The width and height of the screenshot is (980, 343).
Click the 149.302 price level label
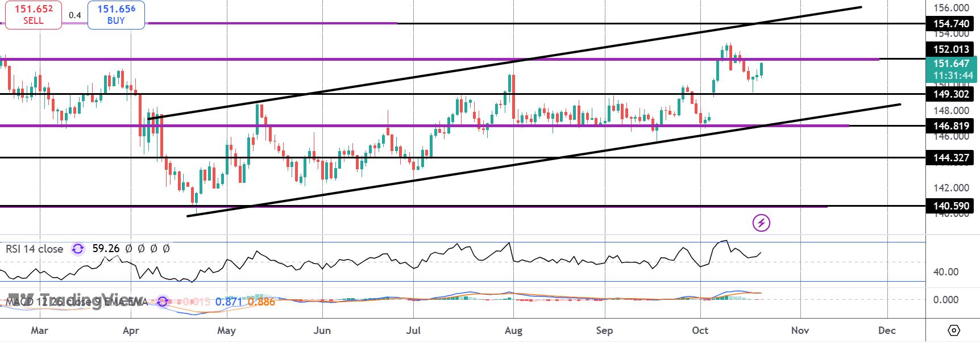coord(950,94)
